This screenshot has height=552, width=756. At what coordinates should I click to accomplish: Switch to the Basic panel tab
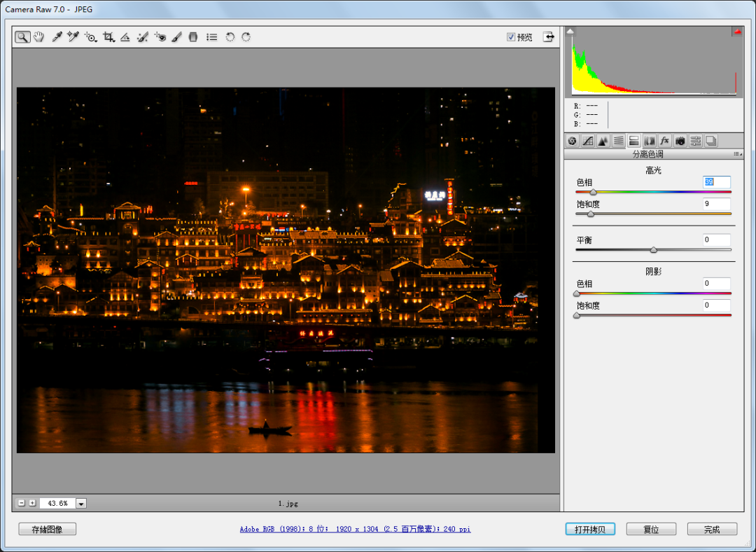(x=573, y=141)
